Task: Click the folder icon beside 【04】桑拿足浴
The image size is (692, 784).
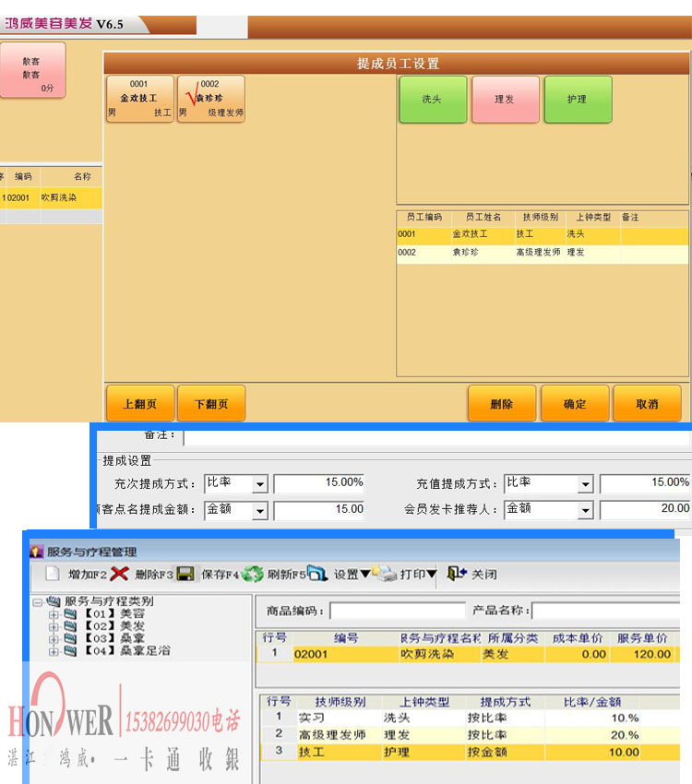Action: 70,651
